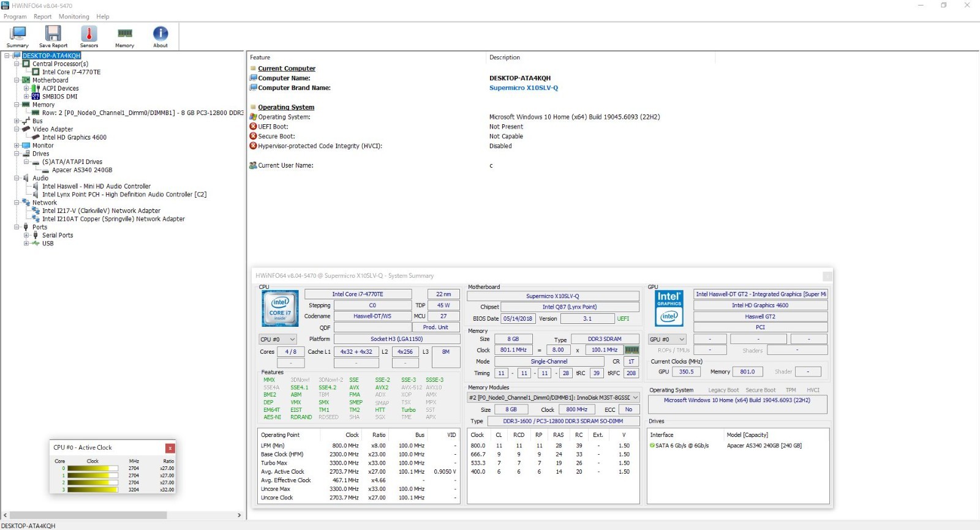Close the CPU #0 Active Clock window
The height and width of the screenshot is (530, 980).
coord(170,448)
